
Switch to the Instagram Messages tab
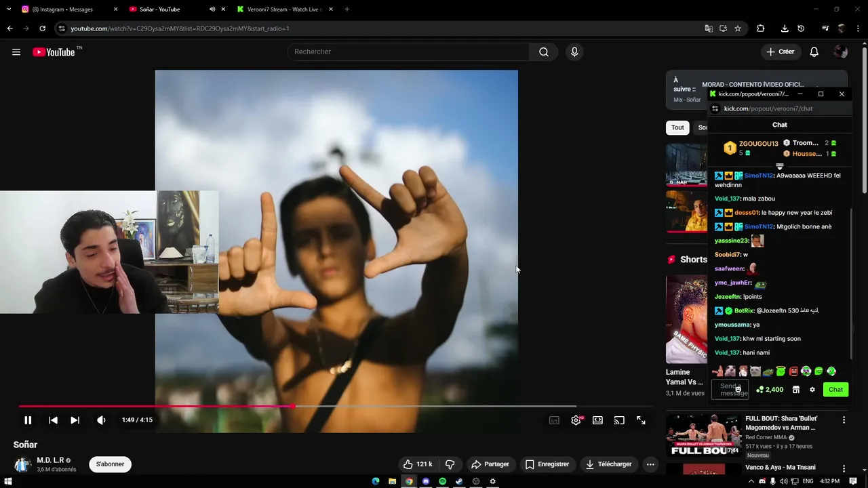tap(68, 9)
